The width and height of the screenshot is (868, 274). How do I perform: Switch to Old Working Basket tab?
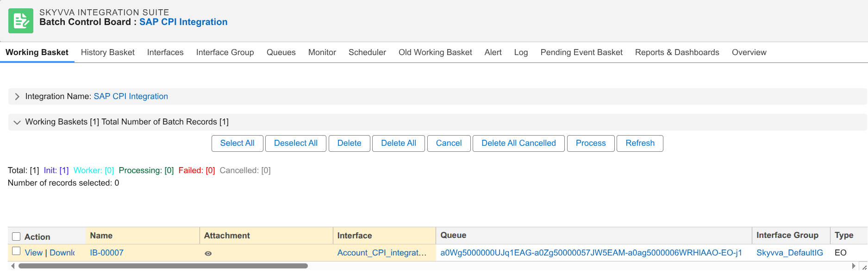point(435,52)
